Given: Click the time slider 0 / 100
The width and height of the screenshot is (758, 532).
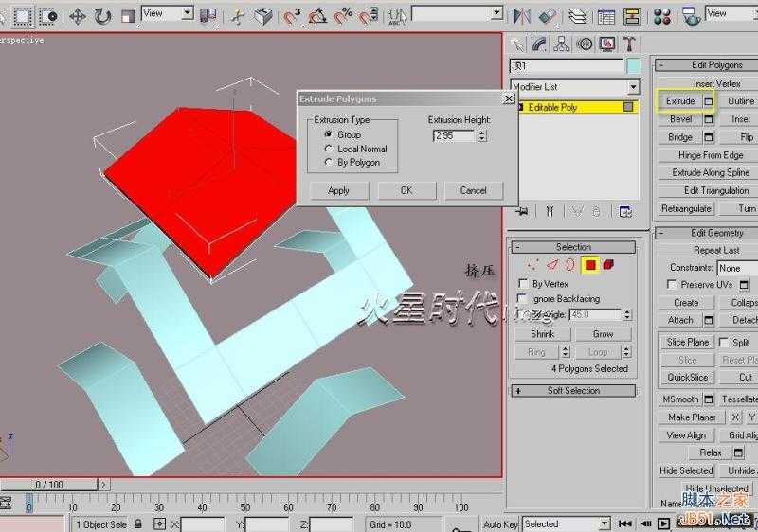Looking at the screenshot, I should click(x=49, y=485).
